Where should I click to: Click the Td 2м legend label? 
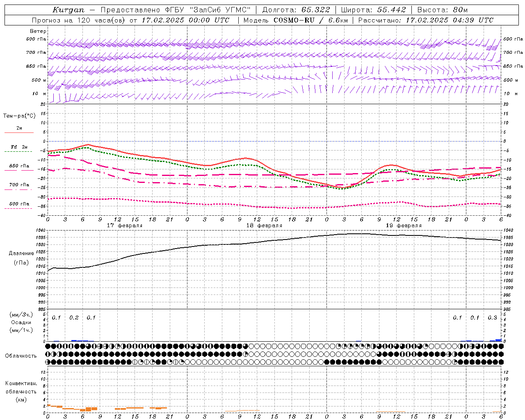click(x=19, y=147)
